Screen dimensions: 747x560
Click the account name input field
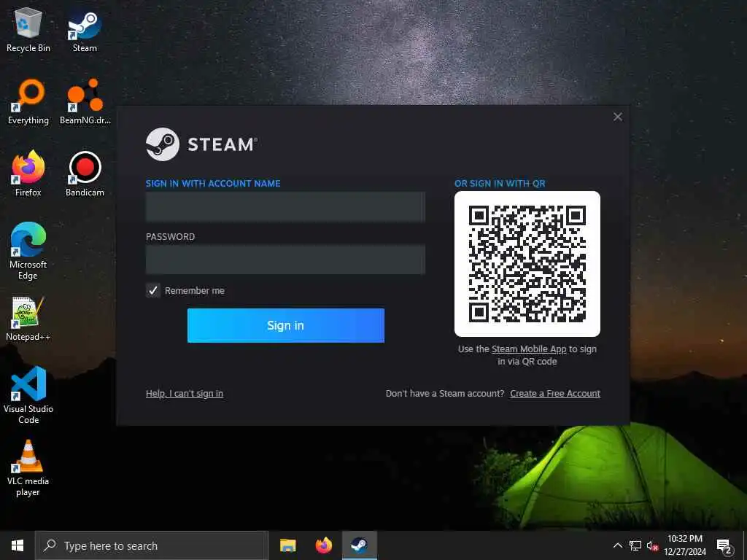click(x=285, y=207)
